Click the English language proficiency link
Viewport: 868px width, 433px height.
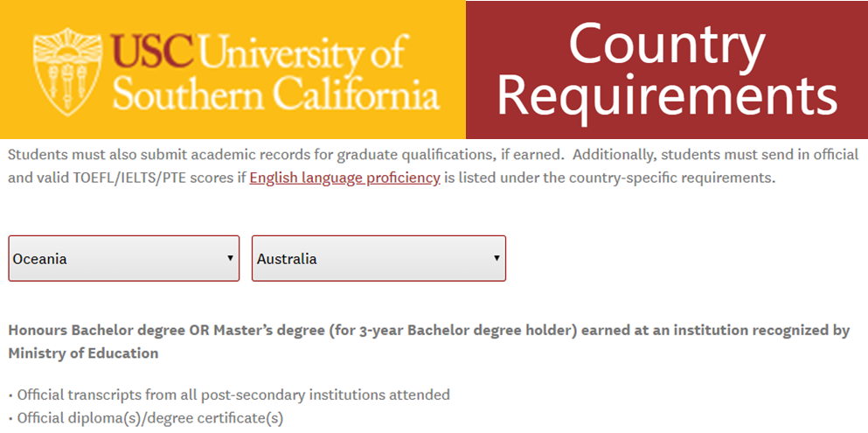pos(344,178)
